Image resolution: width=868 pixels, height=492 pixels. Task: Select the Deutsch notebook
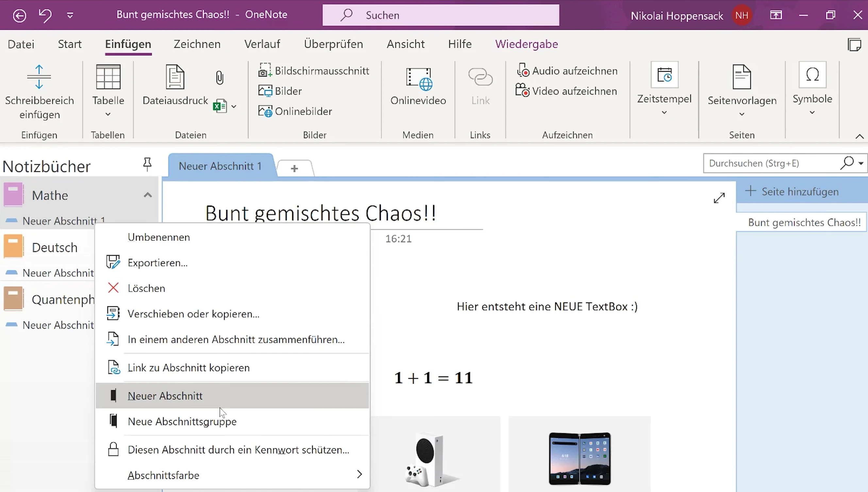click(54, 247)
